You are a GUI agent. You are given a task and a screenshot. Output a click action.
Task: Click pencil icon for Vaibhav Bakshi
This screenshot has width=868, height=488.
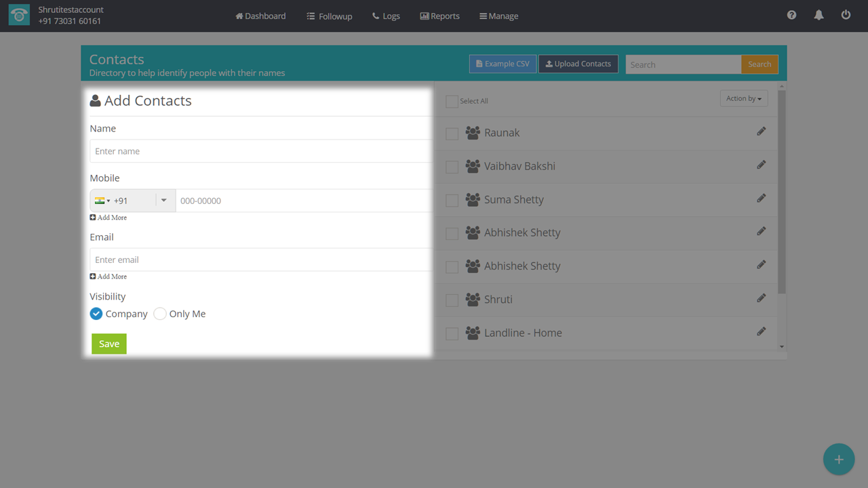762,165
